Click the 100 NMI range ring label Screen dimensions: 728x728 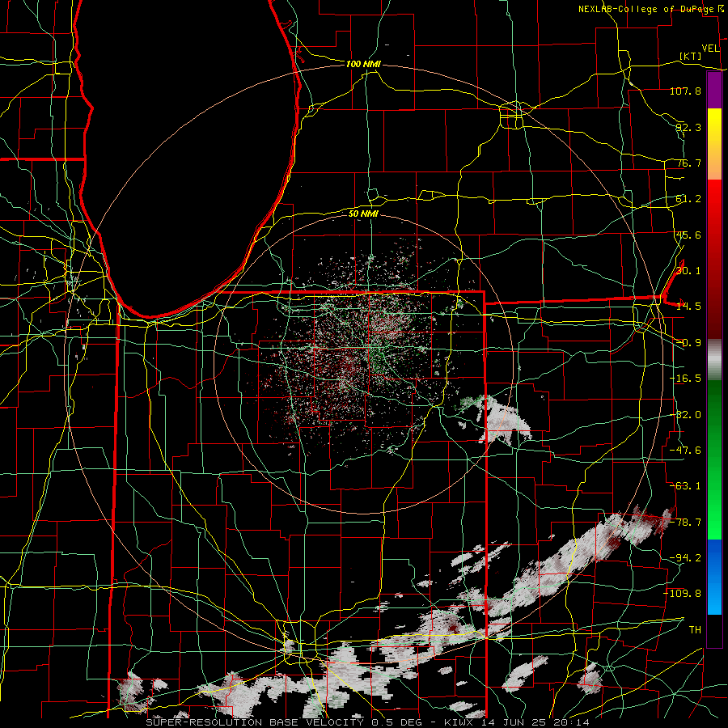[x=363, y=64]
